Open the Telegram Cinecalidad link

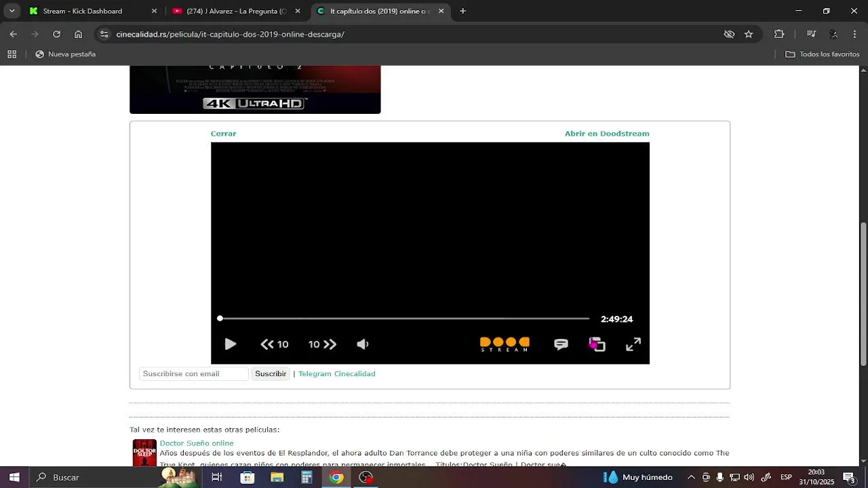tap(336, 373)
